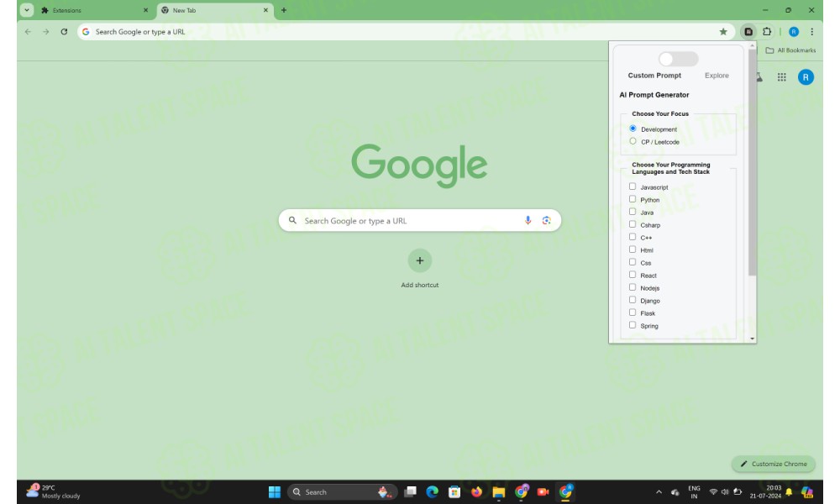Viewport: 840px width, 504px height.
Task: Click the Google account avatar on the page
Action: (x=806, y=77)
